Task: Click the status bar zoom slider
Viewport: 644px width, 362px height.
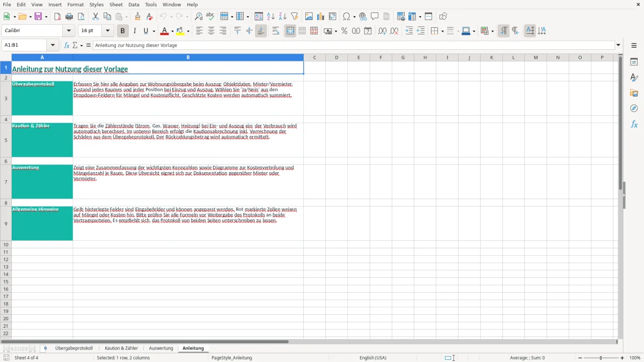Action: coord(601,358)
